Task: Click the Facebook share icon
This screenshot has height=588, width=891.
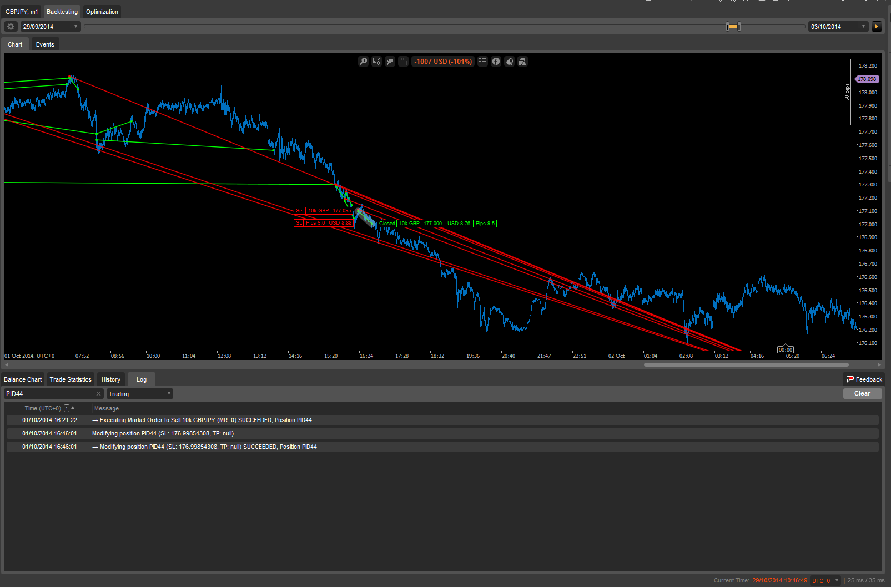Action: pyautogui.click(x=496, y=62)
